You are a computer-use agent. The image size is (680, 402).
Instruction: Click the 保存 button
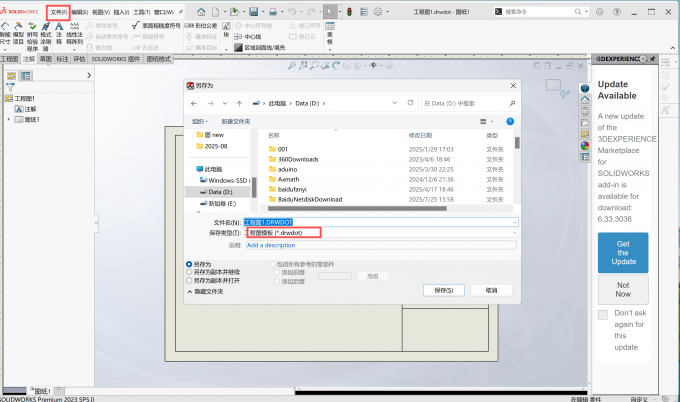click(x=444, y=290)
